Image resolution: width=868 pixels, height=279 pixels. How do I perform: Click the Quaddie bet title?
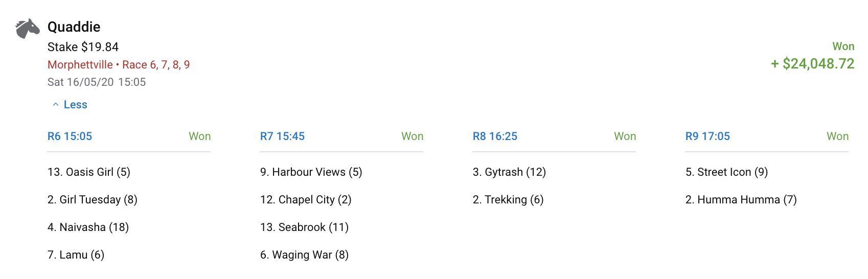(74, 27)
